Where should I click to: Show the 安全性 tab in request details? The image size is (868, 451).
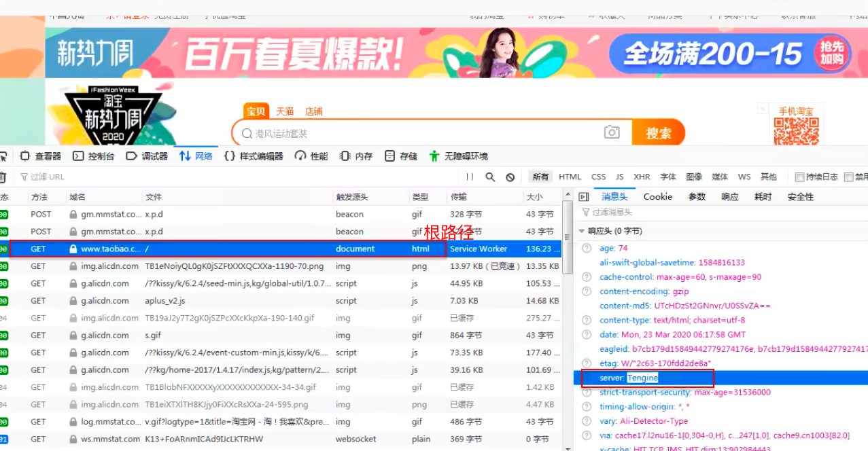click(x=801, y=197)
